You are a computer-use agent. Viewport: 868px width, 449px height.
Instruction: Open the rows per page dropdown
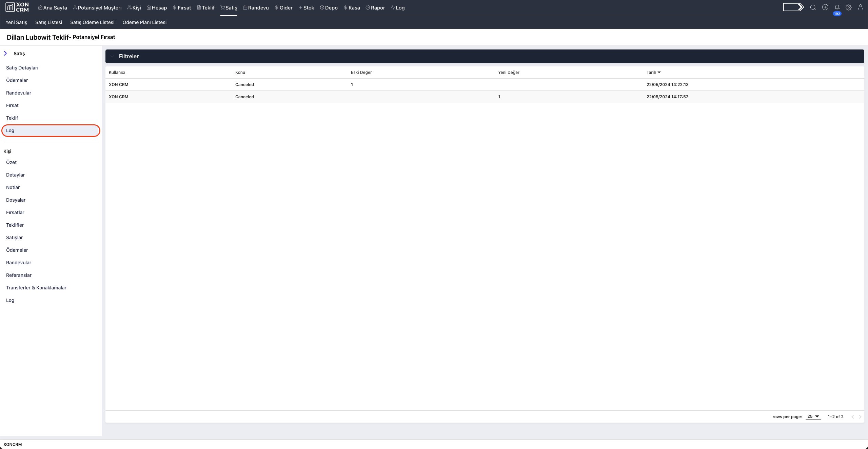[x=813, y=416]
